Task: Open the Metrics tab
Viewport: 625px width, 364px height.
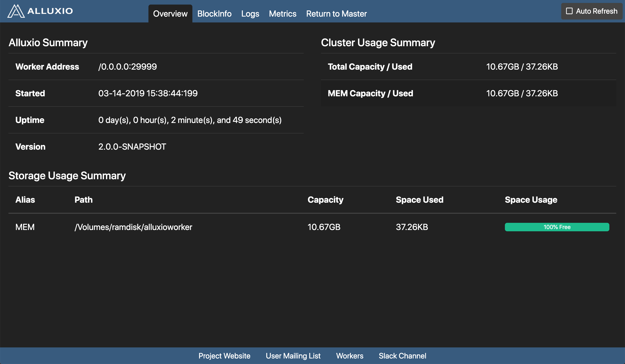Action: [283, 14]
